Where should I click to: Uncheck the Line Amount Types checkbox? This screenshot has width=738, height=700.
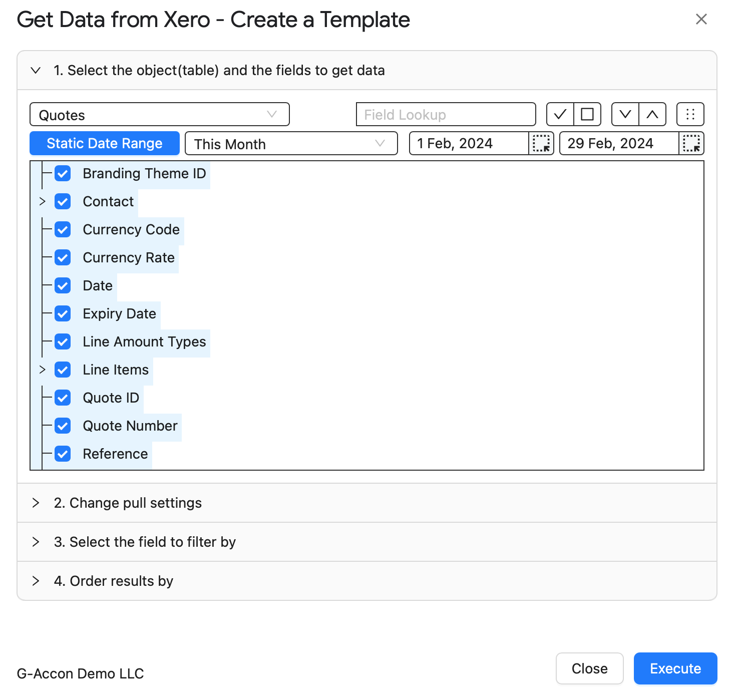tap(63, 341)
